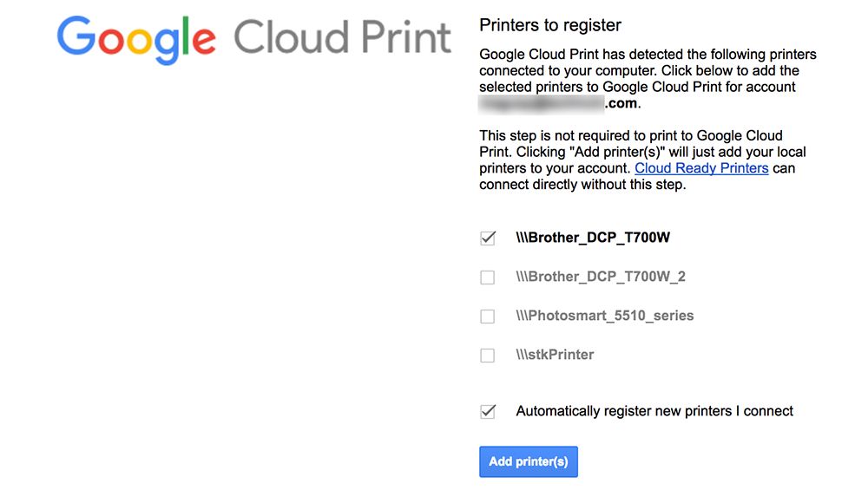This screenshot has height=490, width=868.
Task: Tick the Brother_DCP_T700W_2 checkbox
Action: [488, 278]
